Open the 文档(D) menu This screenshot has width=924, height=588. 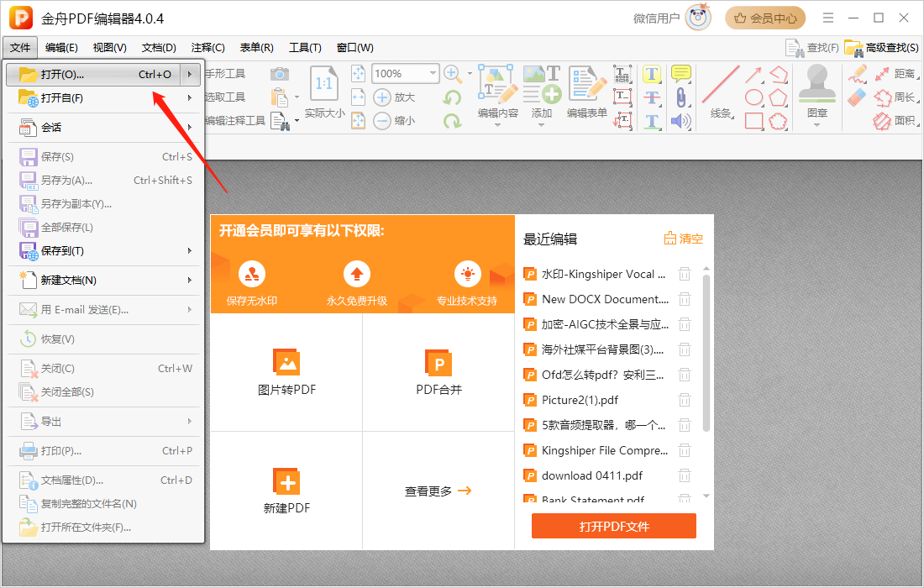tap(159, 48)
